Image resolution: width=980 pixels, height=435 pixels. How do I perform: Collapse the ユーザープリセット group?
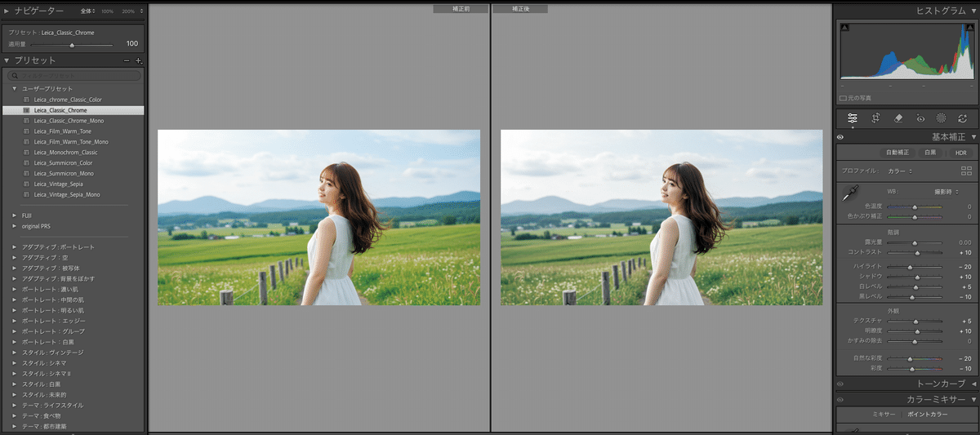[15, 88]
